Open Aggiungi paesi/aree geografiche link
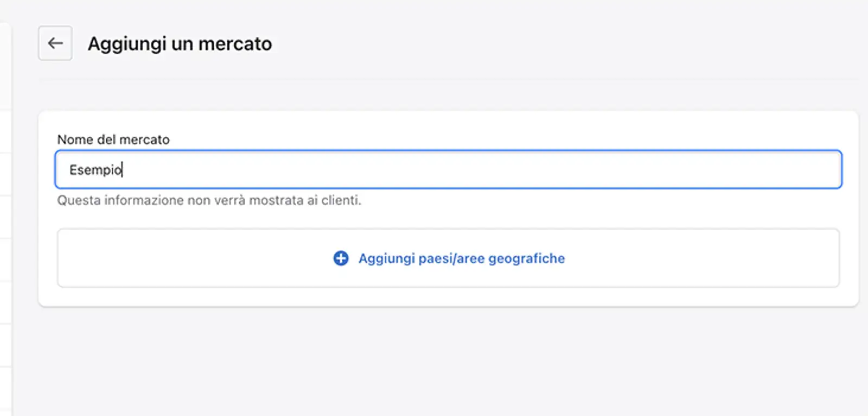868x416 pixels. (x=461, y=258)
